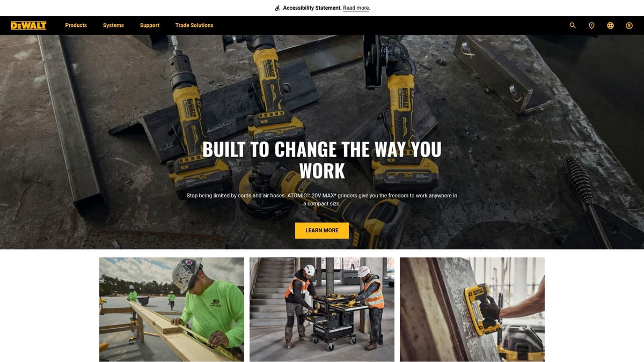This screenshot has height=362, width=644.
Task: Open the drywall sander image tile
Action: [472, 309]
